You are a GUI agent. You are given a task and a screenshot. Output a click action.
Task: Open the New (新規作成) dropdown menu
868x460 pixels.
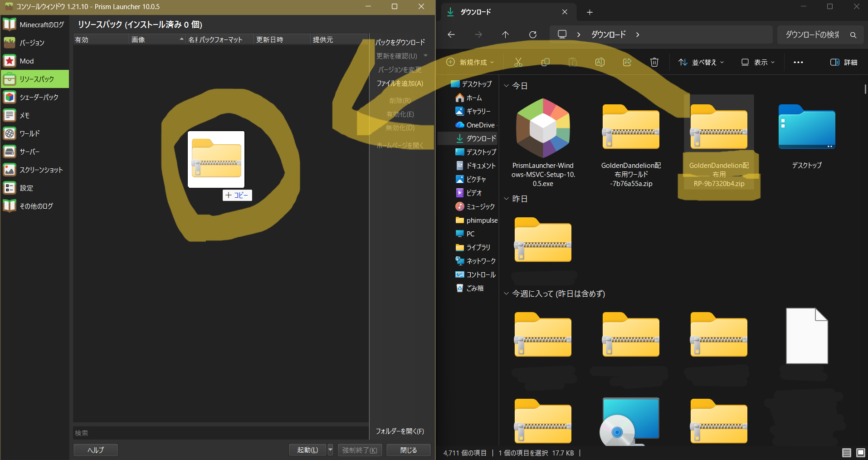coord(470,62)
